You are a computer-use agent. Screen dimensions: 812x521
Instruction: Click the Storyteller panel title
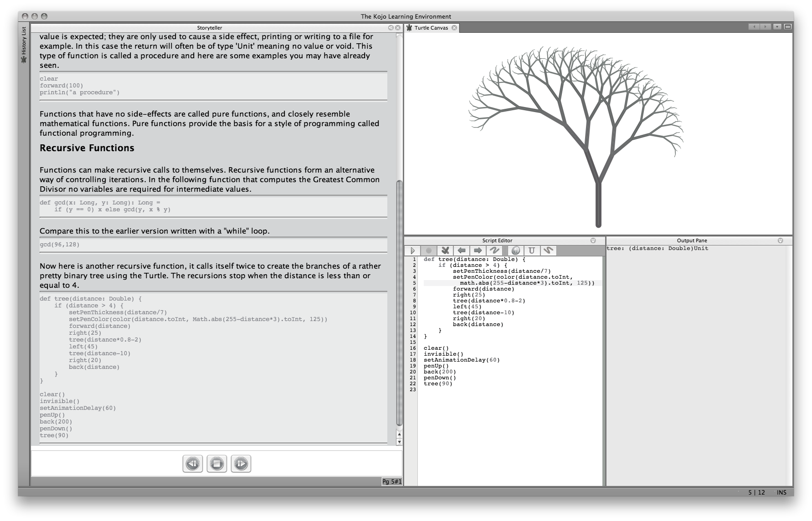210,28
